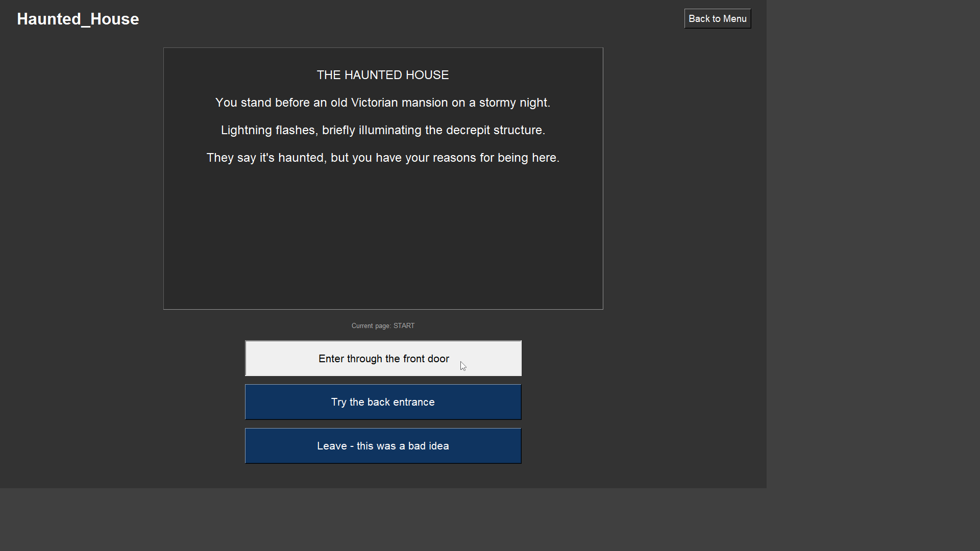Choose Enter through the front door
Image resolution: width=980 pixels, height=551 pixels.
tap(383, 359)
